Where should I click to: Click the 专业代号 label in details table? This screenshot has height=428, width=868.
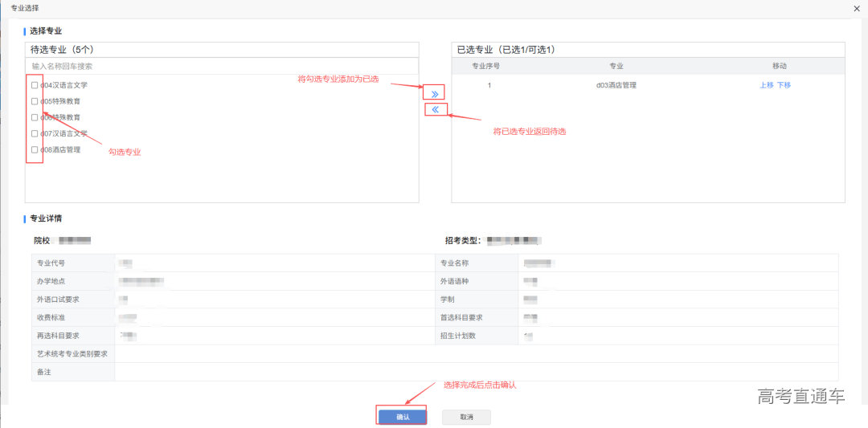pos(51,263)
